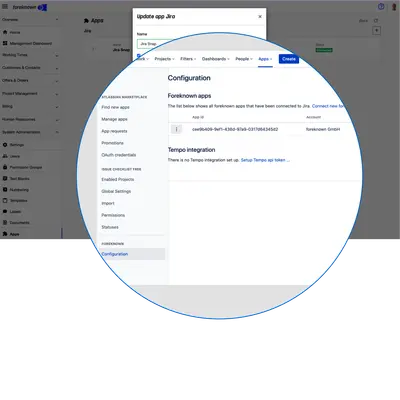Open Statuses in the Jira sidebar
400x400 pixels.
coord(110,227)
